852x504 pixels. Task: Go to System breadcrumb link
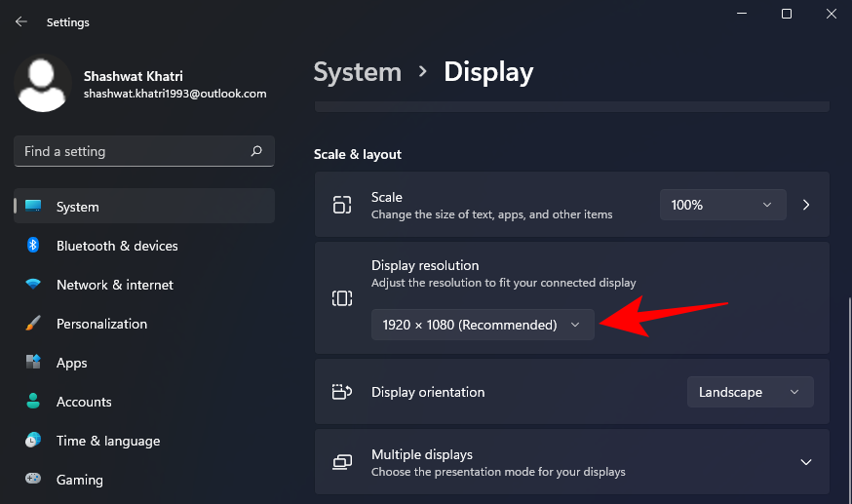[357, 72]
